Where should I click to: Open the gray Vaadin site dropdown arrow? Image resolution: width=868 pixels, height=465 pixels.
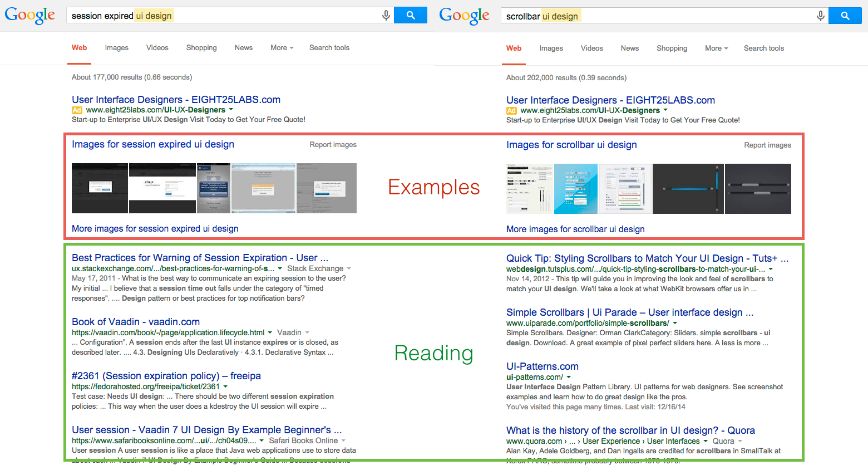(307, 333)
